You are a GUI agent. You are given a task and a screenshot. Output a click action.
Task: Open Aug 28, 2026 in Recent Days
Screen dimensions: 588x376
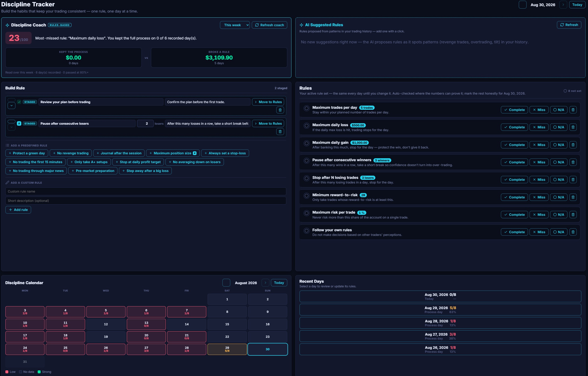pyautogui.click(x=440, y=323)
